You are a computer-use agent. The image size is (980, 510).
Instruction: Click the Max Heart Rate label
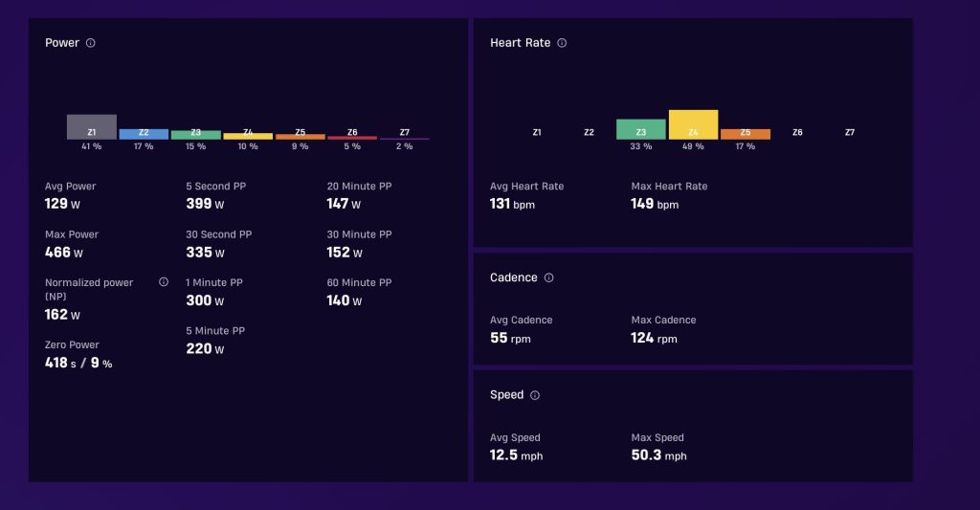tap(669, 187)
